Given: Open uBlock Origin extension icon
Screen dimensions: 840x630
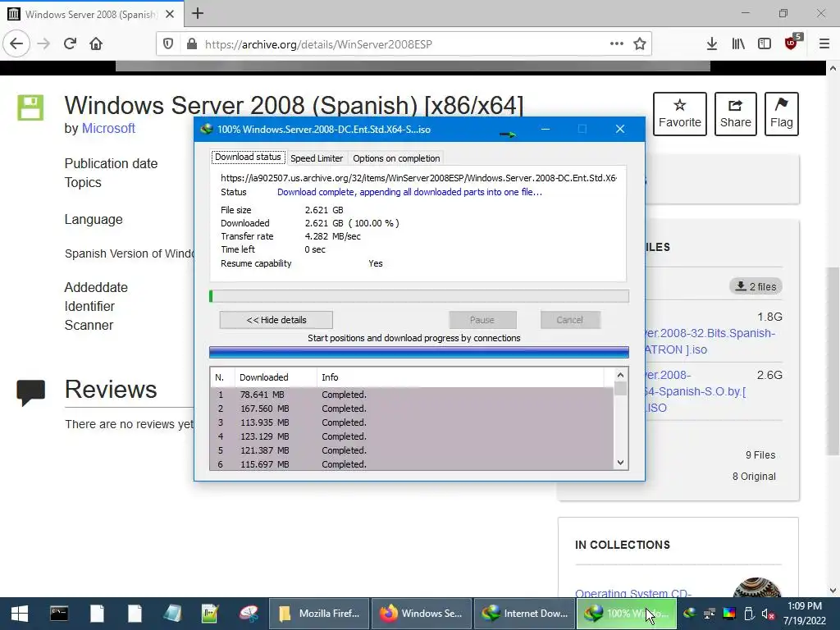Looking at the screenshot, I should click(x=792, y=43).
